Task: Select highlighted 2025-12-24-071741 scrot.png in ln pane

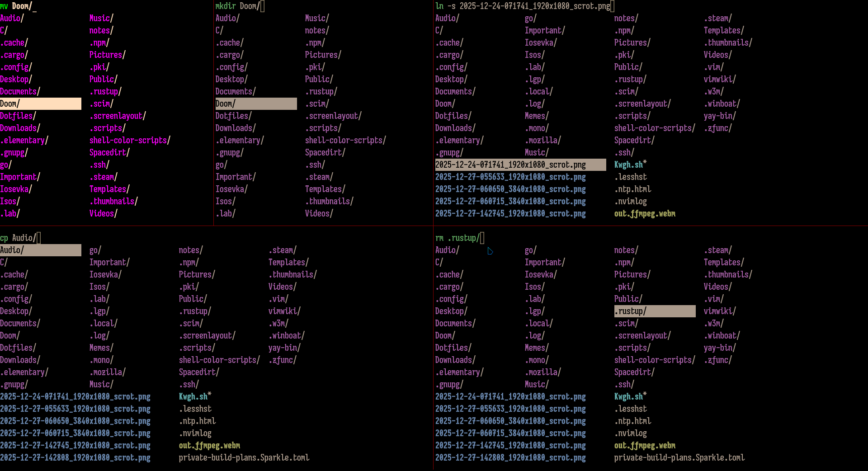Action: click(x=520, y=165)
